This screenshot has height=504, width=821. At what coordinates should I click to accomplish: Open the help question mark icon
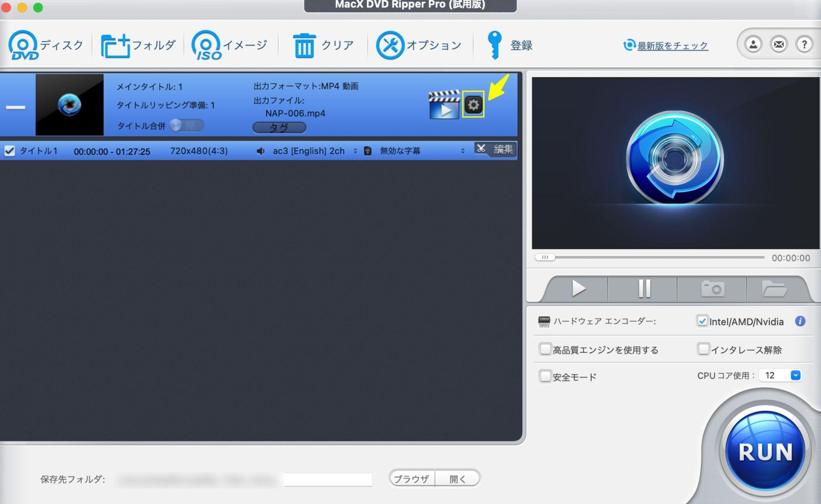tap(804, 45)
